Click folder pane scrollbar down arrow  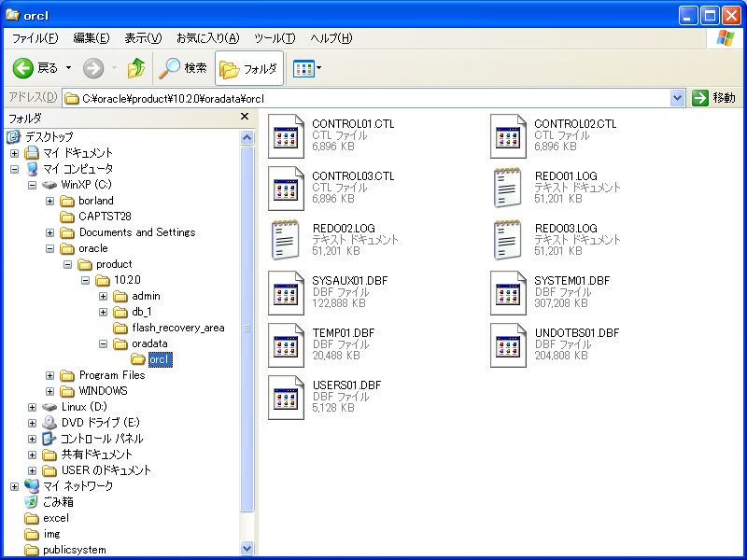[247, 548]
